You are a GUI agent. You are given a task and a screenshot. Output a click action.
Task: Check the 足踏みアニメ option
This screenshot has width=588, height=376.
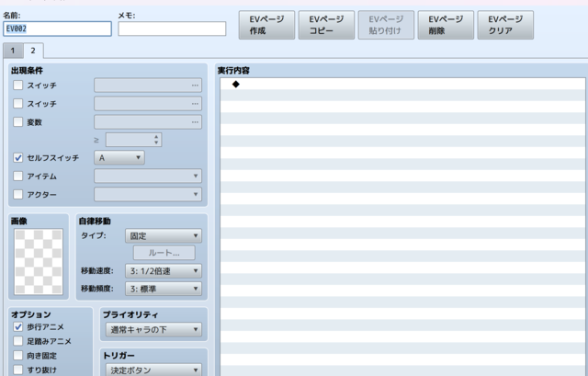pyautogui.click(x=18, y=341)
